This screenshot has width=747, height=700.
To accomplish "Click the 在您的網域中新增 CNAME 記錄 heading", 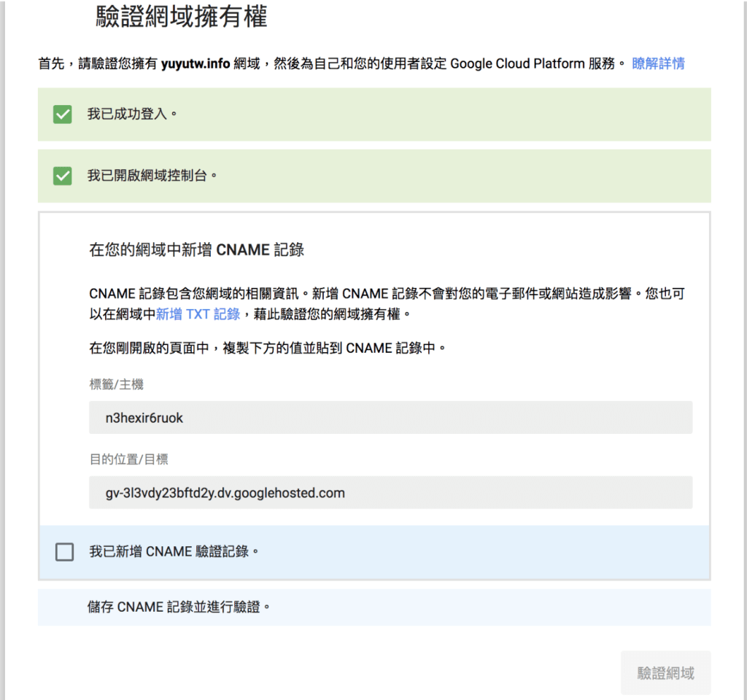I will click(197, 249).
